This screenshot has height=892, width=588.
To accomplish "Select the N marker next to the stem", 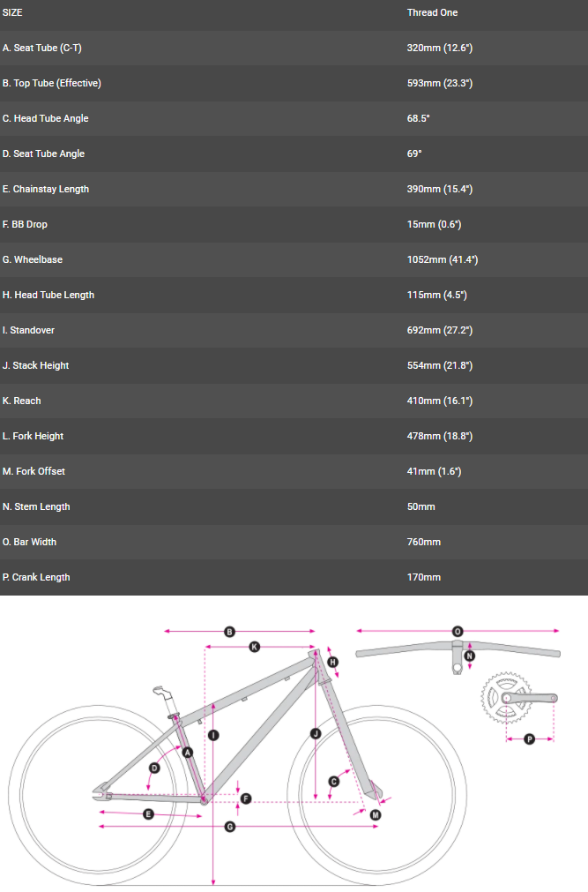I will pyautogui.click(x=470, y=656).
